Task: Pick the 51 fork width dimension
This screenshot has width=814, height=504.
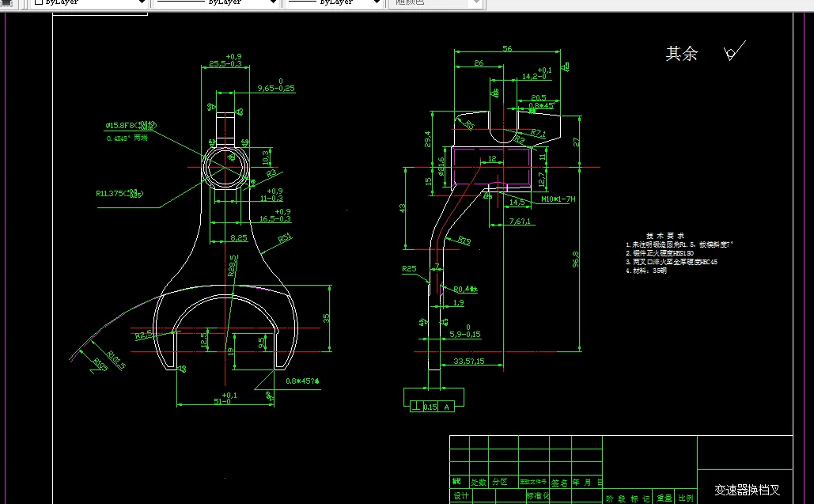Action: pos(225,399)
